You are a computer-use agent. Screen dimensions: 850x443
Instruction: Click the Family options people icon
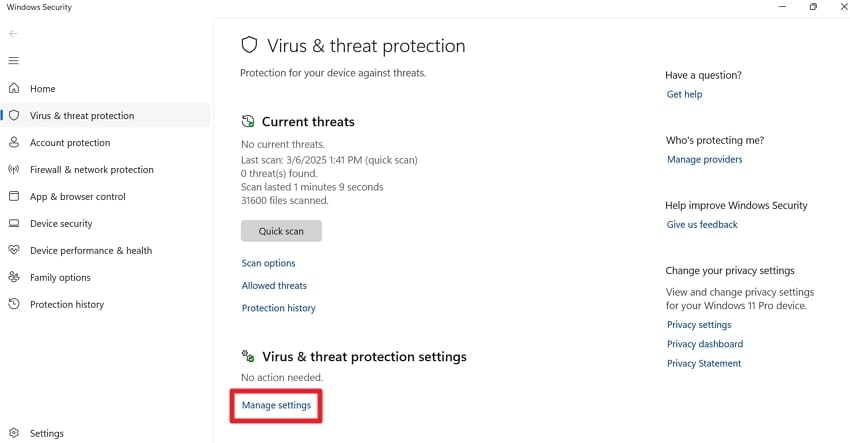(x=14, y=278)
